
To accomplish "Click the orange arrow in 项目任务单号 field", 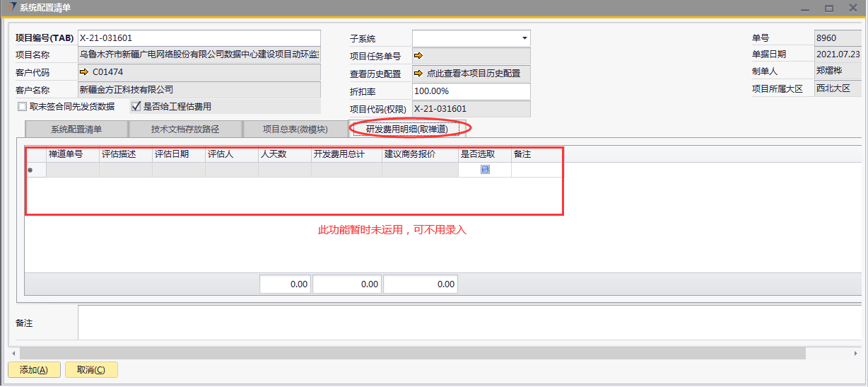I will (418, 56).
